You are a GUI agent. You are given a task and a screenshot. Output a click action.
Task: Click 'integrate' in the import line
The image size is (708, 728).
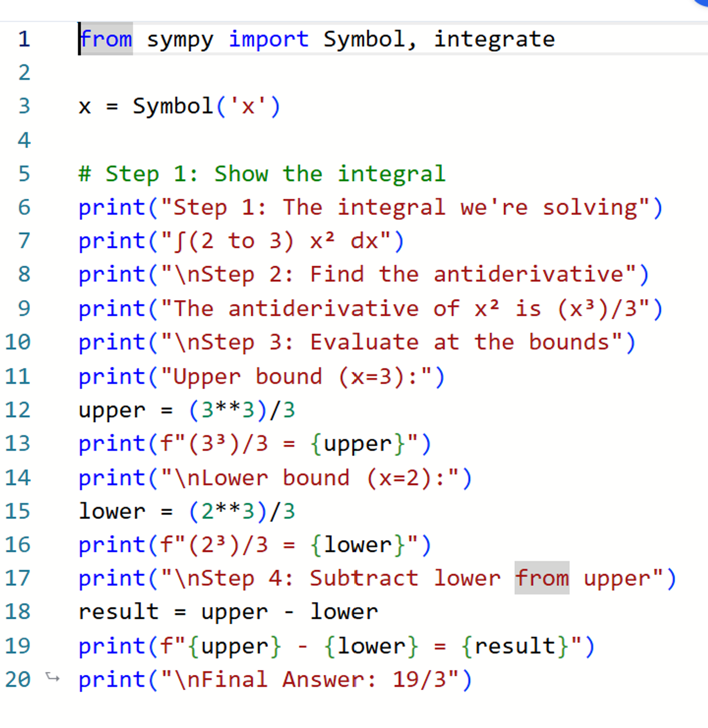pos(494,40)
